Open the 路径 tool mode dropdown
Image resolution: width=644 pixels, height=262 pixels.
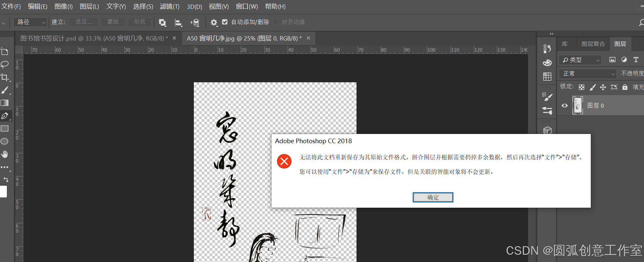(30, 22)
